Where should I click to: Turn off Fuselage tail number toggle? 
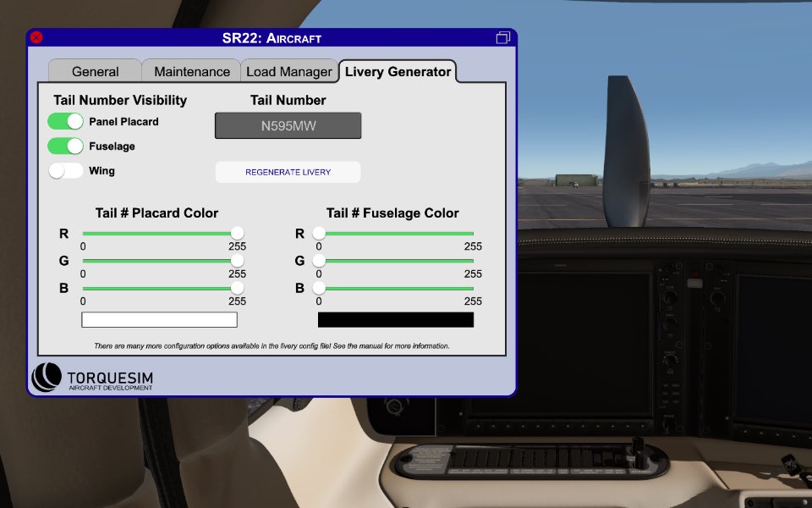65,146
